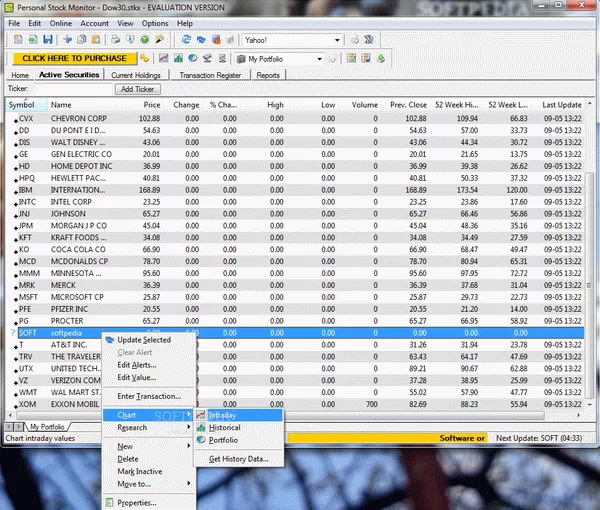Screen dimensions: 600x510
Task: Click the Properties icon in context menu
Action: click(x=110, y=502)
